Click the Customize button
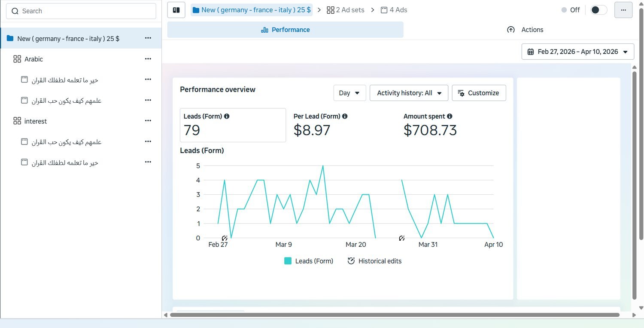644x328 pixels. tap(479, 93)
